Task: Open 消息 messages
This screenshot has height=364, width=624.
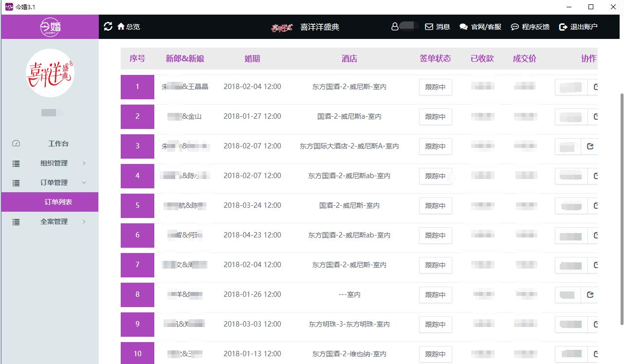Action: [x=438, y=27]
